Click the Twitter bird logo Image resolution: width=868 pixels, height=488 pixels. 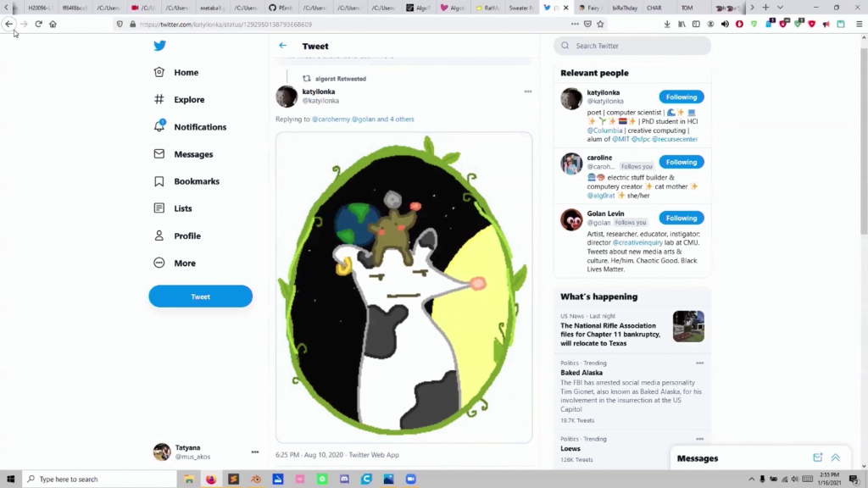159,46
